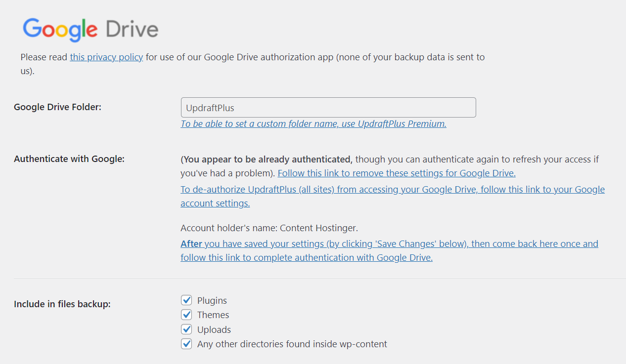Follow link to remove Google Drive settings
626x364 pixels.
point(397,173)
